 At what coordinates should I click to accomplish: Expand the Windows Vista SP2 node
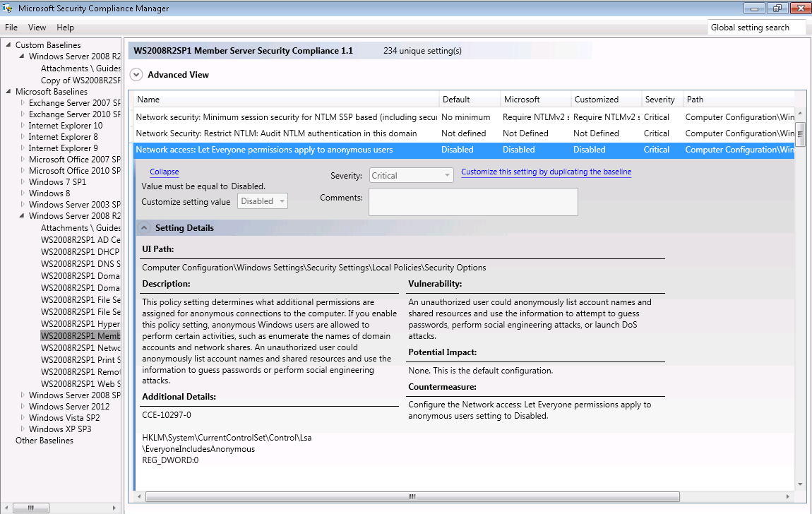click(x=23, y=418)
